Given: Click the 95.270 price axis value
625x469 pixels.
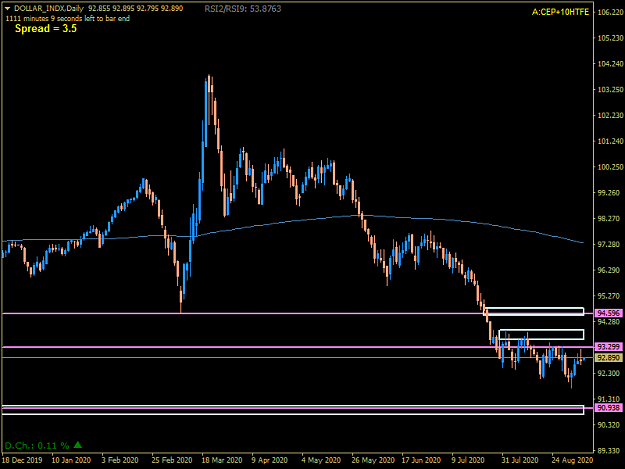Looking at the screenshot, I should pyautogui.click(x=609, y=296).
